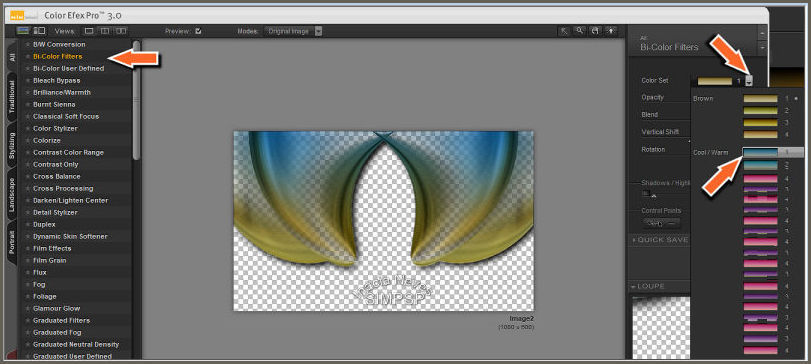Toggle favorite star next to Fog
811x364 pixels.
point(27,285)
